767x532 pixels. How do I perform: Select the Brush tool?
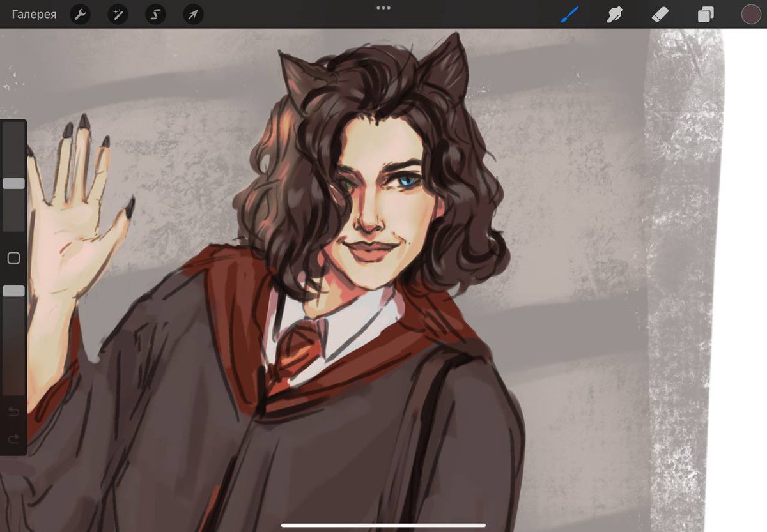[x=569, y=14]
